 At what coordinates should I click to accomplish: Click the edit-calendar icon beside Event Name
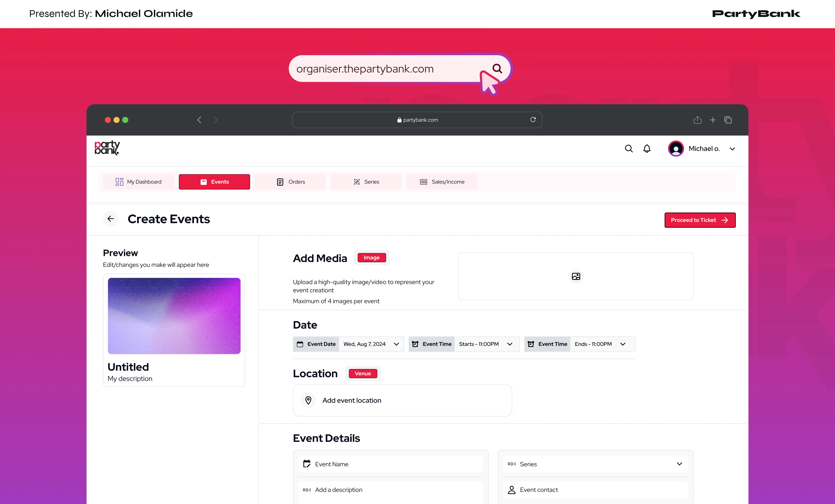(307, 464)
